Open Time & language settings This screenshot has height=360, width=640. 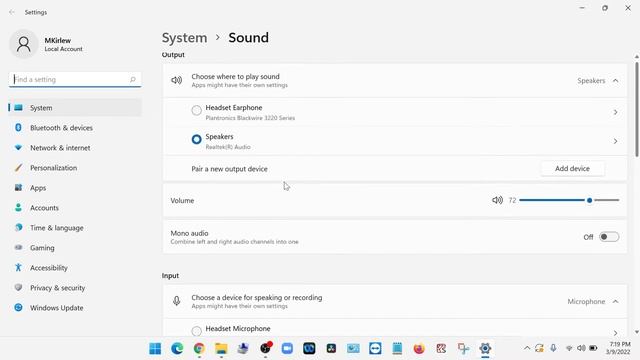pyautogui.click(x=75, y=228)
